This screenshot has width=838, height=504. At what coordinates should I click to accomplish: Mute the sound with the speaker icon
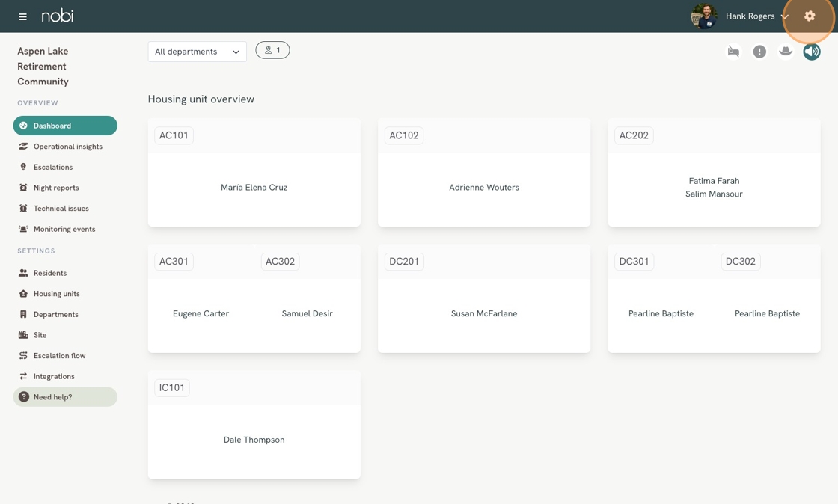pos(812,52)
